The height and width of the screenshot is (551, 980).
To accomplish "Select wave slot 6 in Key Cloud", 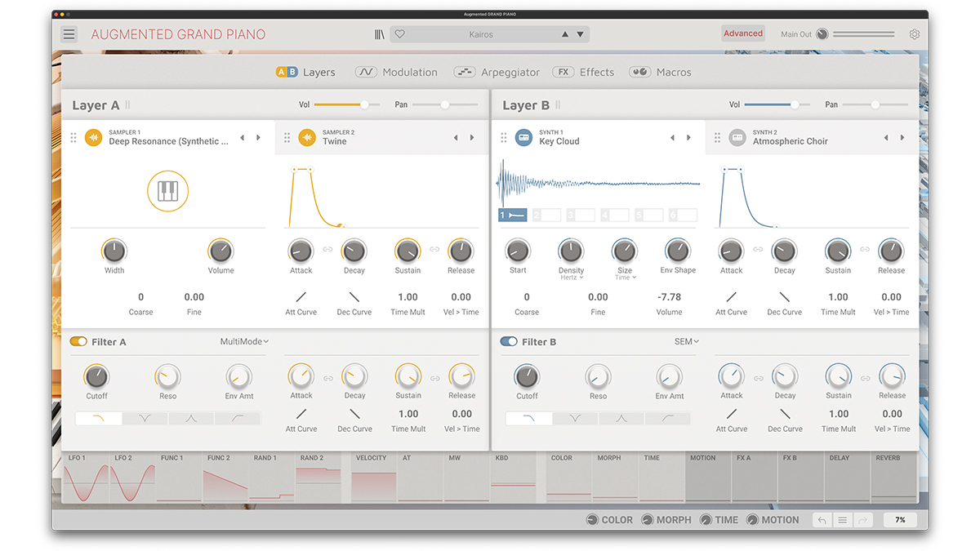I will [683, 216].
